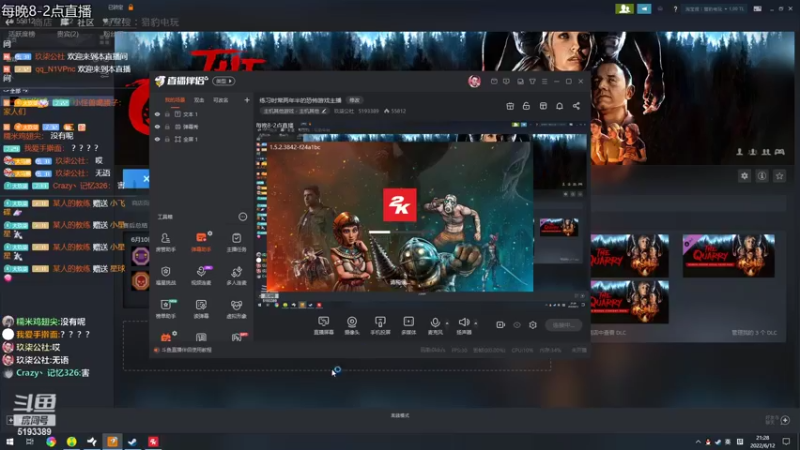800x450 pixels.
Task: Click the 麦克风 microphone icon
Action: click(435, 322)
